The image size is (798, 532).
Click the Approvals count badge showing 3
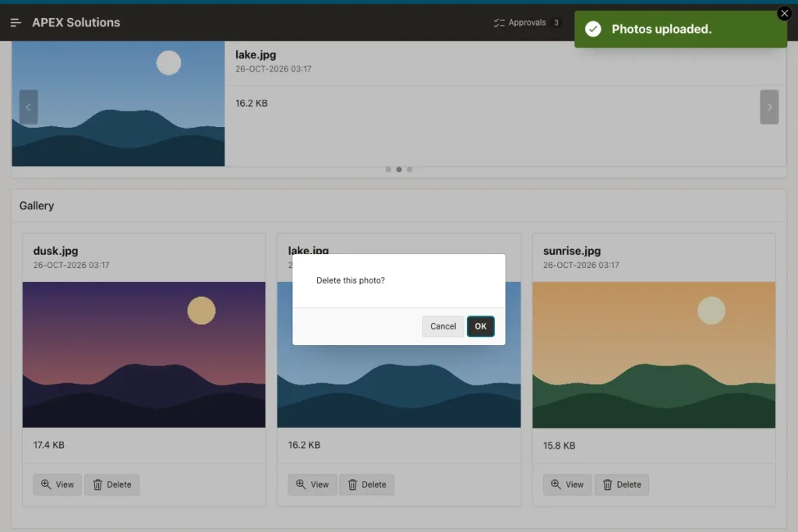(556, 23)
